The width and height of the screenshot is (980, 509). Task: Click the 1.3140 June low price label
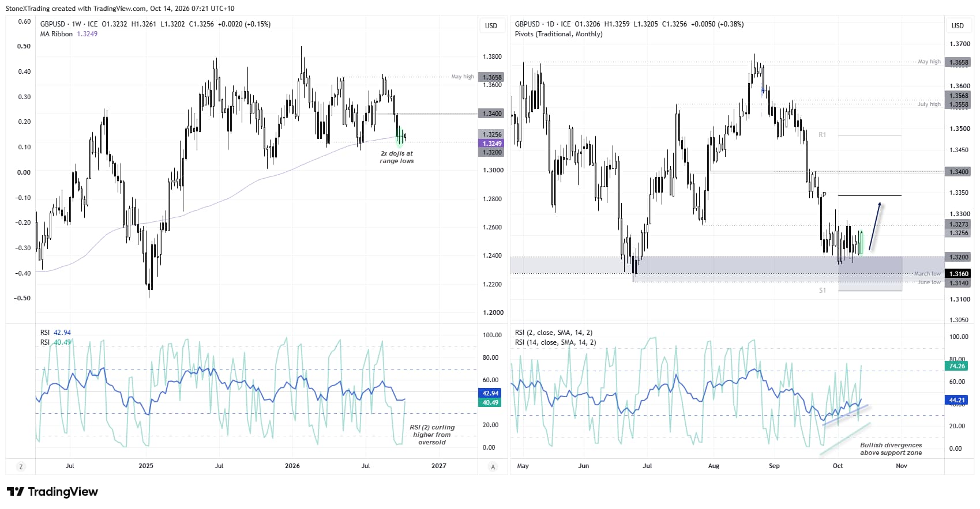pos(959,283)
